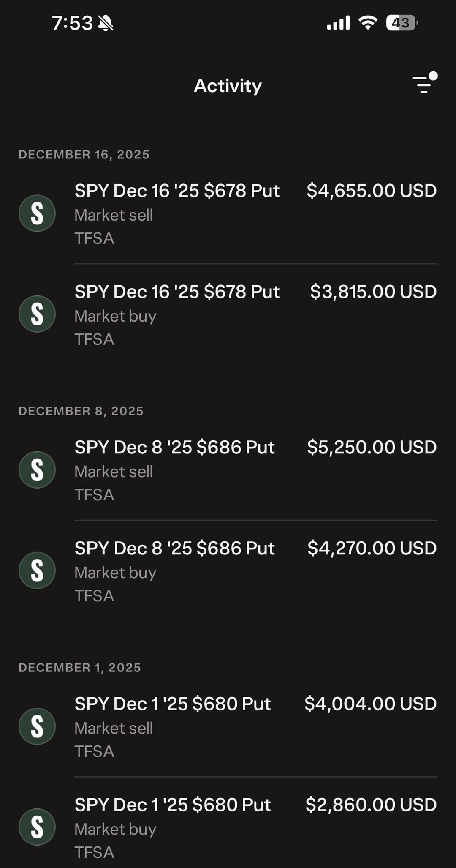This screenshot has height=868, width=456.
Task: Open SPY Dec 1 $680 Put buy transaction
Action: 172,805
